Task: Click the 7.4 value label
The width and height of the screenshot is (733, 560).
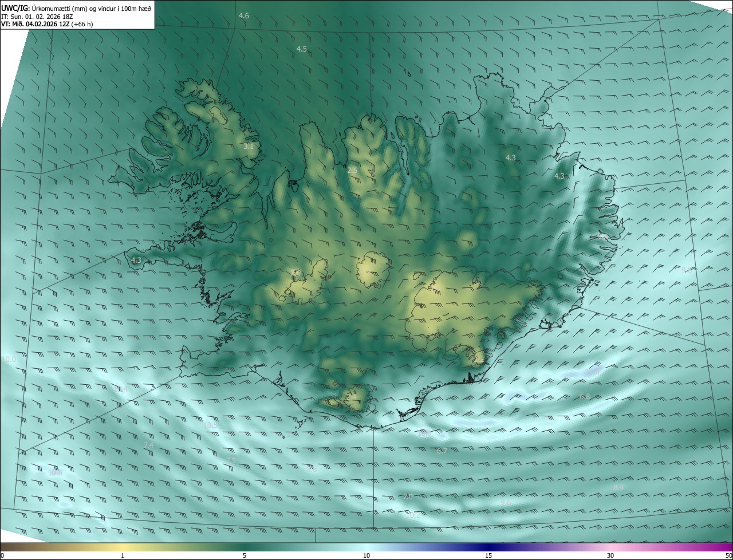Action: coord(148,445)
